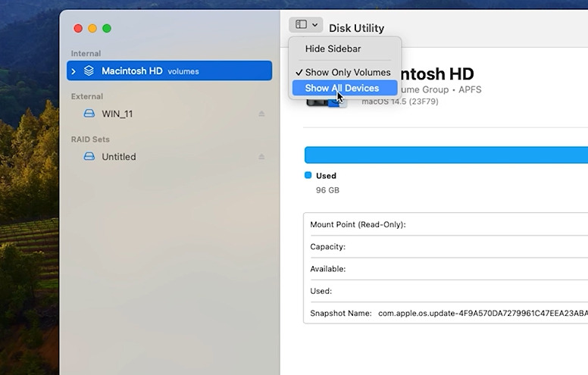The height and width of the screenshot is (375, 588).
Task: Select Show All Devices menu item
Action: point(345,88)
